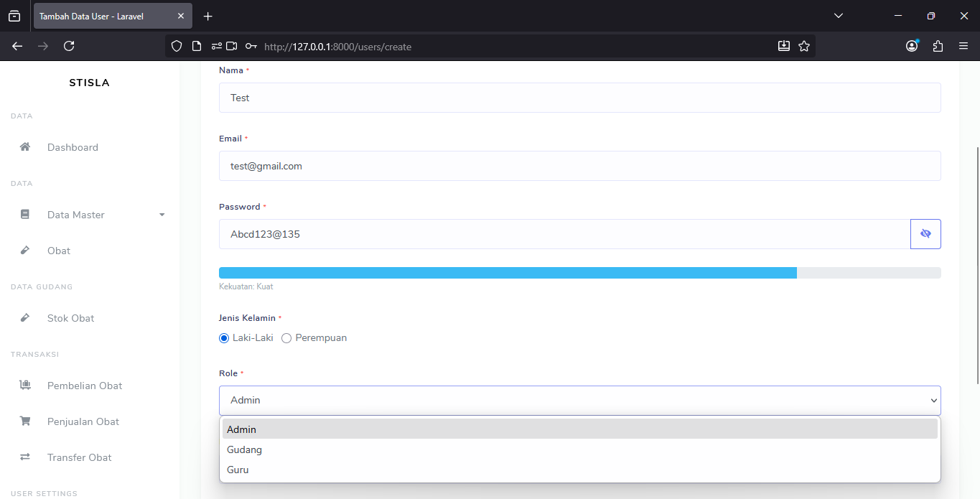Bookmark this page with star icon

pyautogui.click(x=804, y=46)
